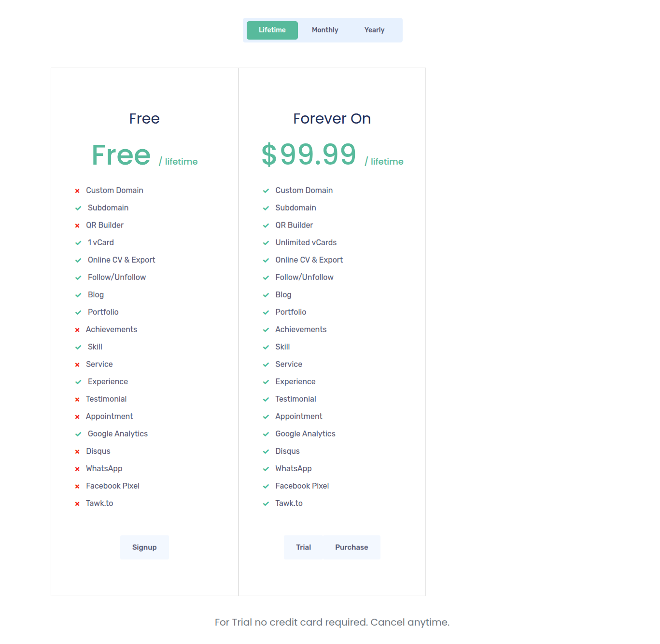Screen dimensions: 660x644
Task: Click the green check beside Unlimited vCards
Action: [x=266, y=243]
